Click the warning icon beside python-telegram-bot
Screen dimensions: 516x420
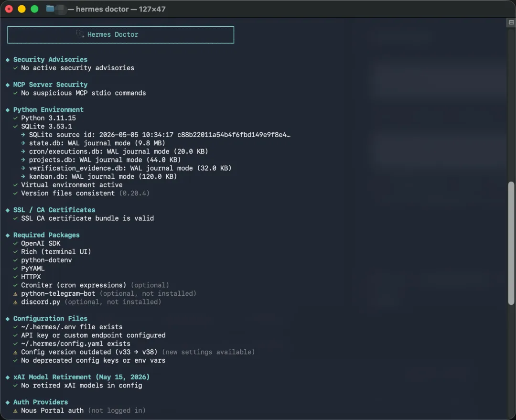coord(15,294)
